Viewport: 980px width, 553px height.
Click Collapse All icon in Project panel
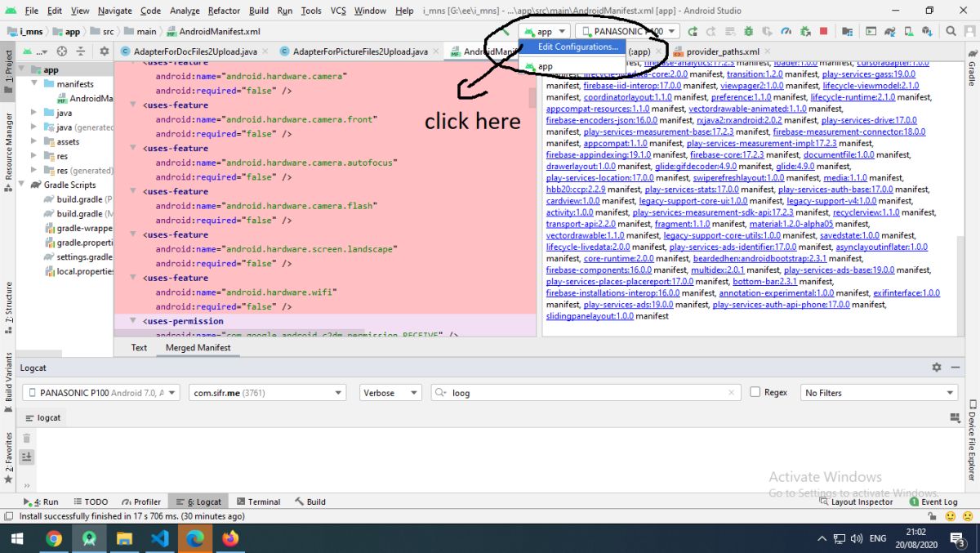click(x=82, y=51)
